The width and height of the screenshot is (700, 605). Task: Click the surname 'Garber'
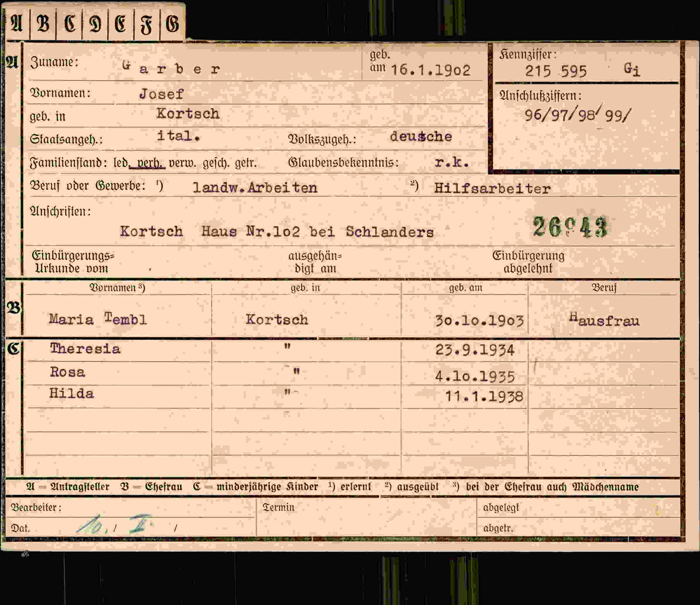pos(171,67)
